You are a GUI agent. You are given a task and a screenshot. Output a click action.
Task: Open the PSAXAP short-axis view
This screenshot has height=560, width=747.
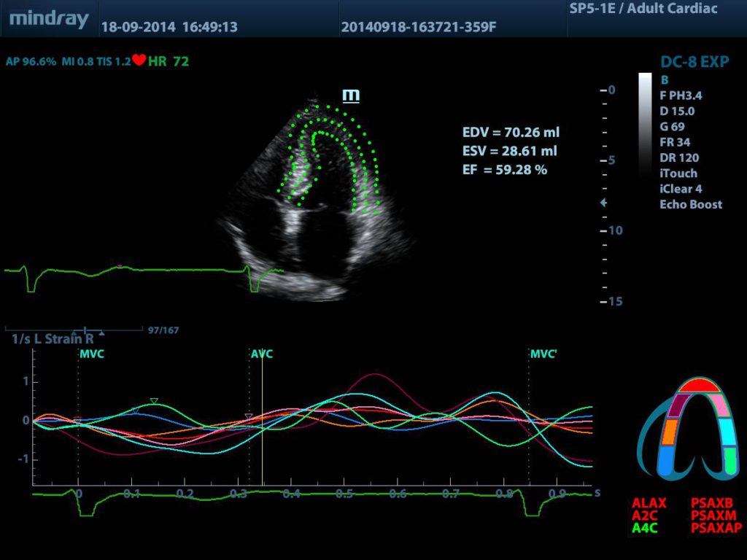tap(716, 527)
